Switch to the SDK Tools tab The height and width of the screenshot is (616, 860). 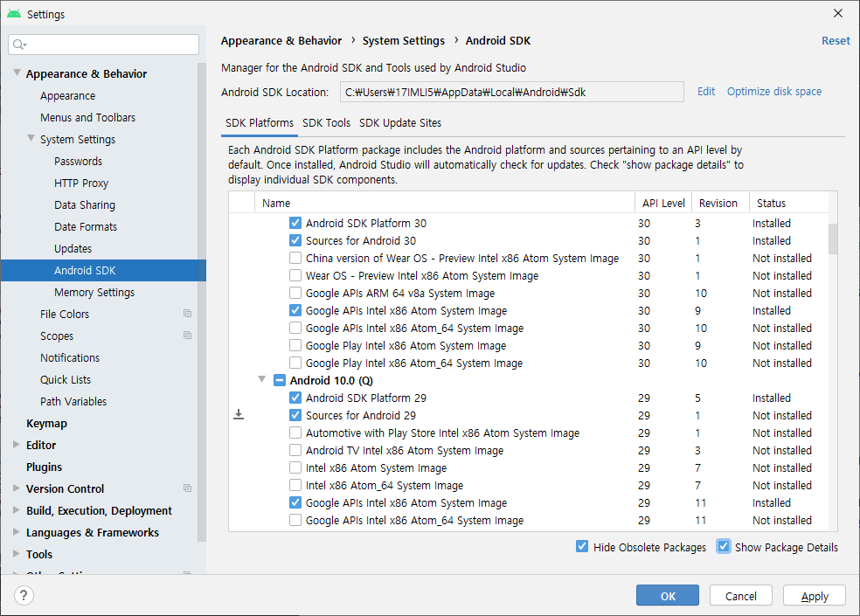(326, 123)
